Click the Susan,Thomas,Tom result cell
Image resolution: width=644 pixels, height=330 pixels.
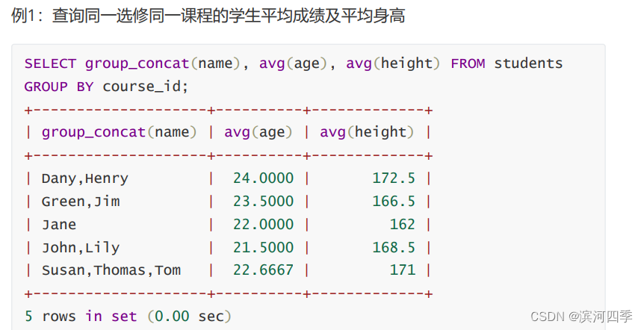click(x=111, y=270)
